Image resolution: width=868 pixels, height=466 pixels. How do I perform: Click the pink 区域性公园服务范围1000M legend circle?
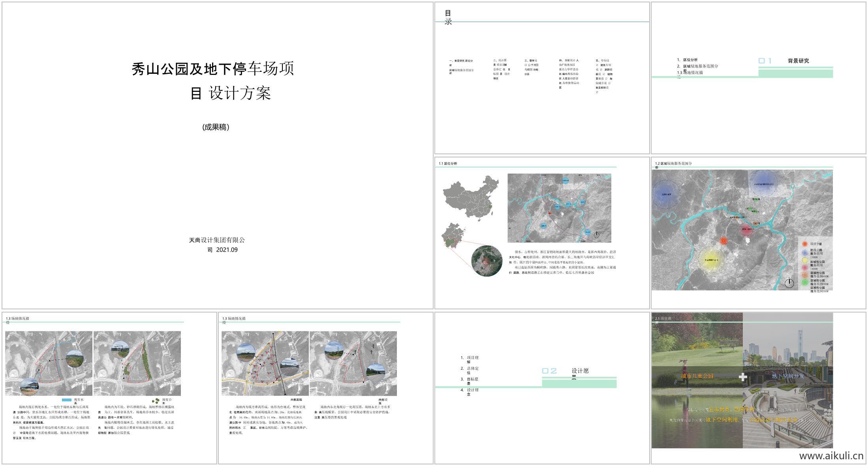(805, 268)
